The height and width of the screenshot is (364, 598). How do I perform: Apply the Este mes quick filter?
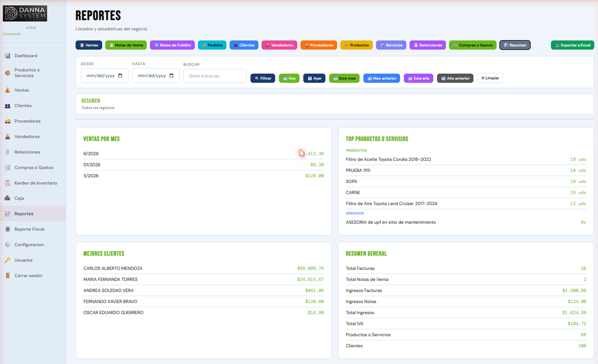[344, 78]
